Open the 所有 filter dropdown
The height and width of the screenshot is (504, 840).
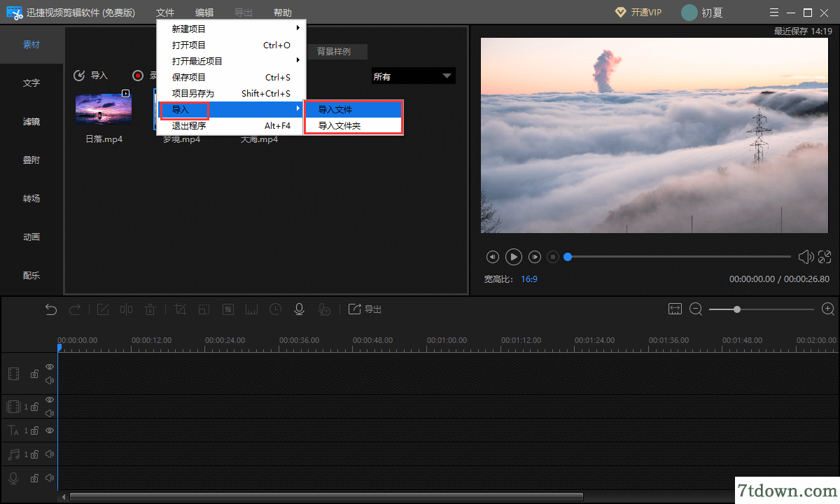click(x=413, y=76)
